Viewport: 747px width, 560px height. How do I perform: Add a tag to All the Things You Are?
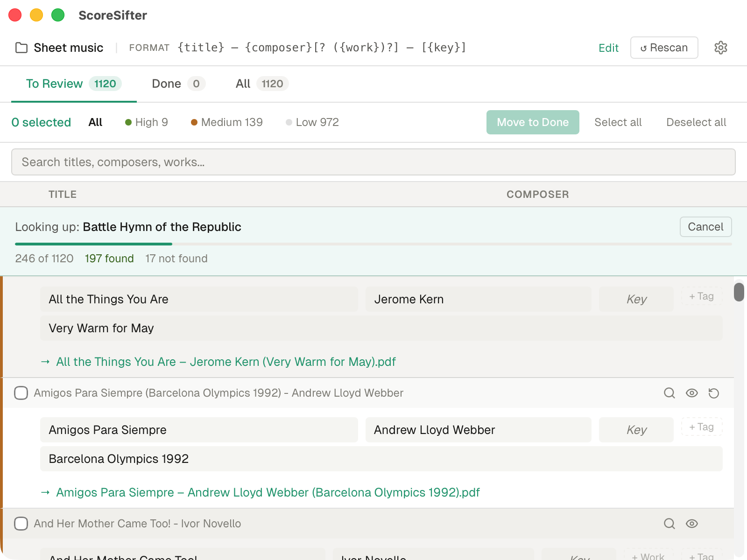[x=701, y=296]
